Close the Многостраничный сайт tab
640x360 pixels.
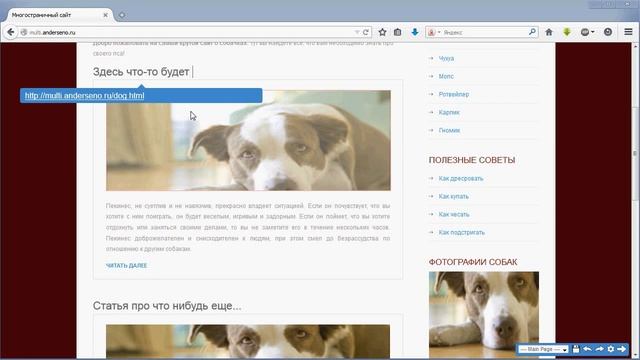click(x=105, y=15)
